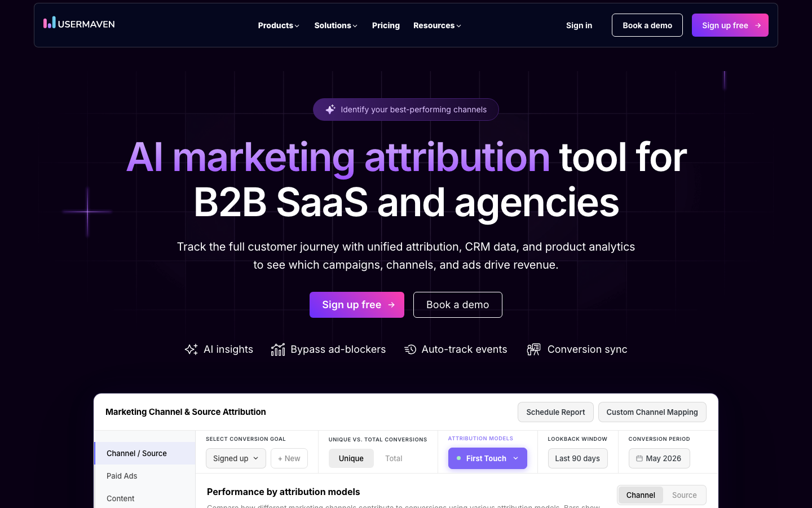Expand the Resources dropdown menu
The image size is (812, 508).
(x=437, y=25)
